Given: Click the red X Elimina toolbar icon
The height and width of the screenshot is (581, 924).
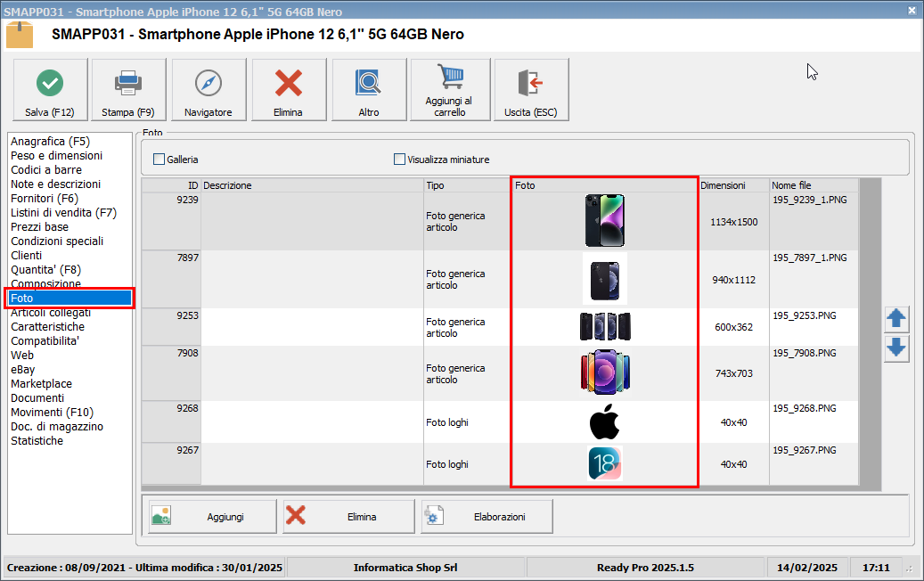Looking at the screenshot, I should [x=288, y=83].
